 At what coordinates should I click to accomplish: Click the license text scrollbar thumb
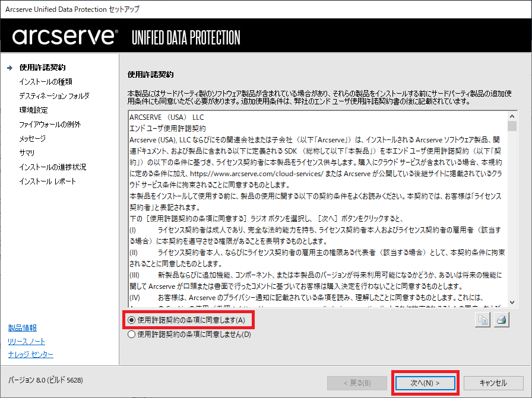point(512,126)
